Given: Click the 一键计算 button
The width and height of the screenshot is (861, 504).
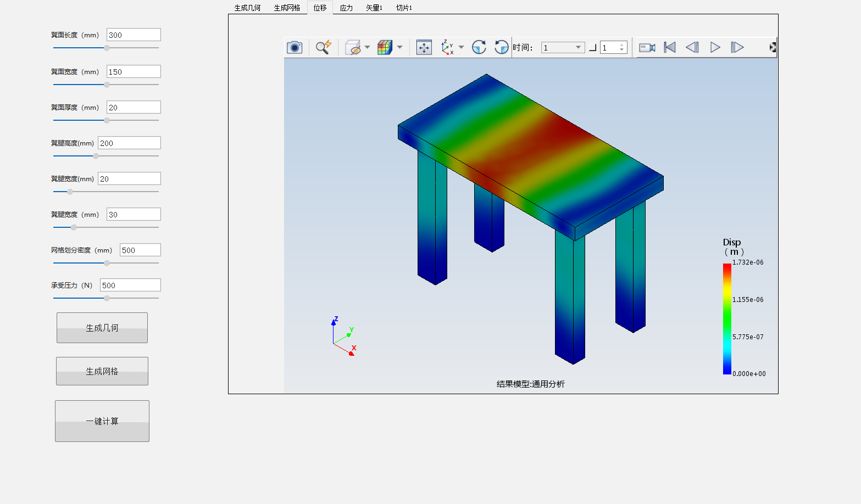Looking at the screenshot, I should 102,421.
